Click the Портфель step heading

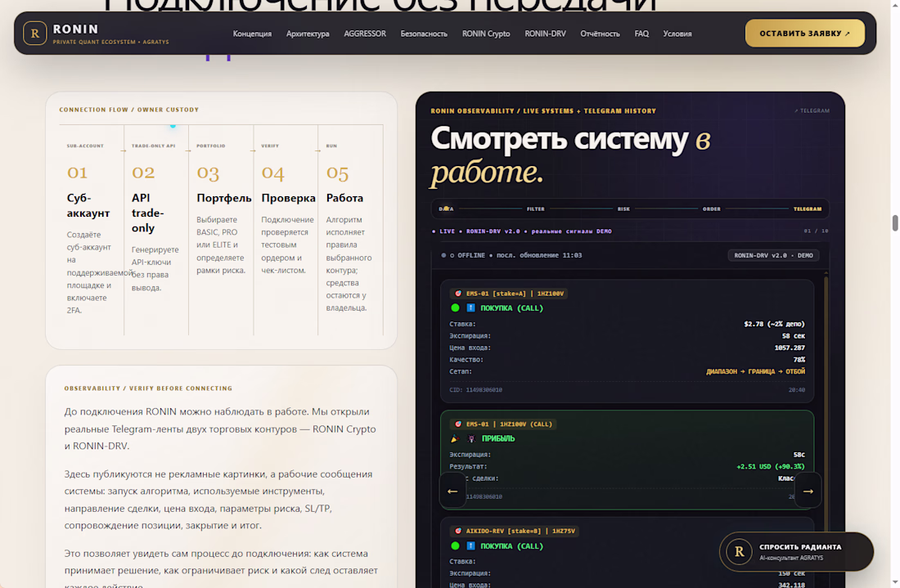click(224, 198)
